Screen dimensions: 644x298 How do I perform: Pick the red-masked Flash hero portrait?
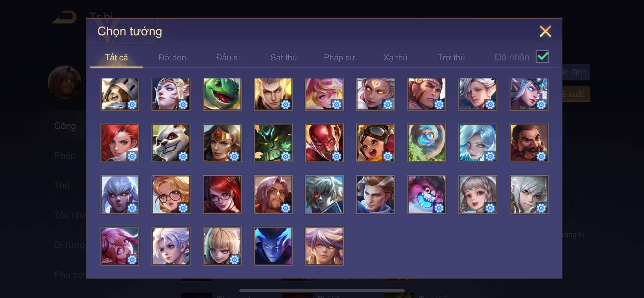pyautogui.click(x=324, y=143)
